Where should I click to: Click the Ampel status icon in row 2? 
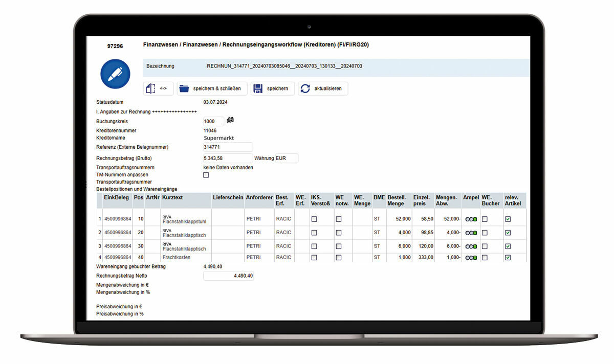click(471, 233)
